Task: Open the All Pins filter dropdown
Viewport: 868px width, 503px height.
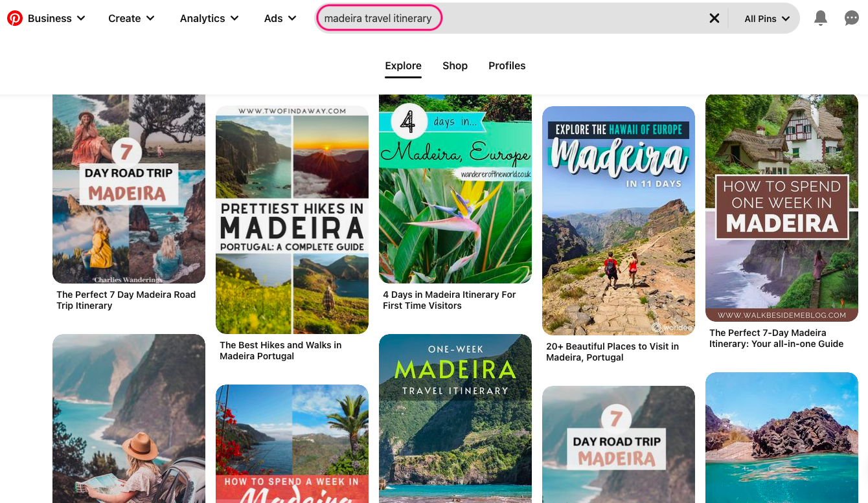Action: click(766, 18)
